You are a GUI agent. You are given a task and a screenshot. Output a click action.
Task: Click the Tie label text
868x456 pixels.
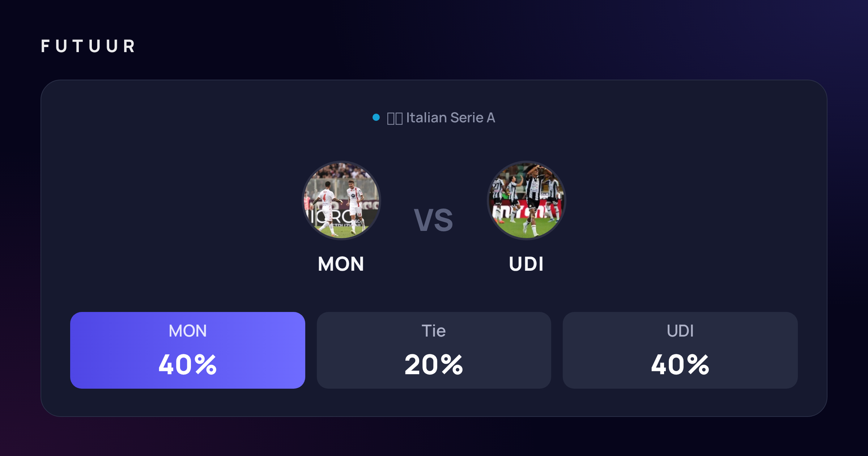[x=434, y=331]
